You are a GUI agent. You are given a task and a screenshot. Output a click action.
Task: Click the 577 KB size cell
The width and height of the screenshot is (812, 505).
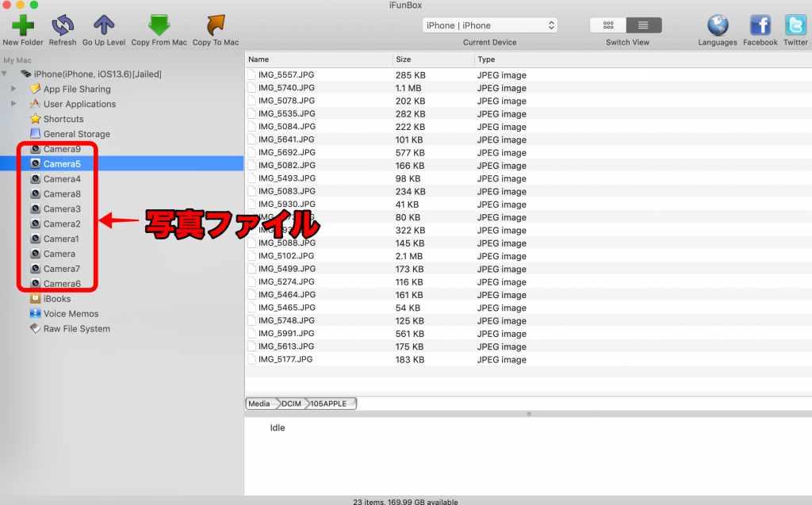410,153
